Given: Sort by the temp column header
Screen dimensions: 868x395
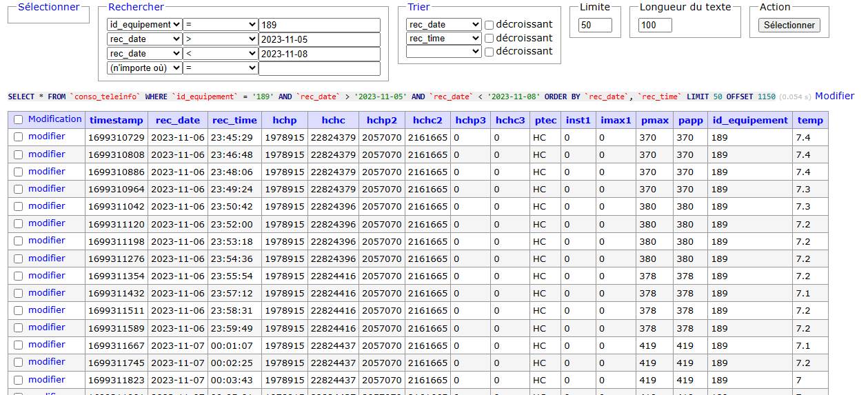Looking at the screenshot, I should pos(810,120).
